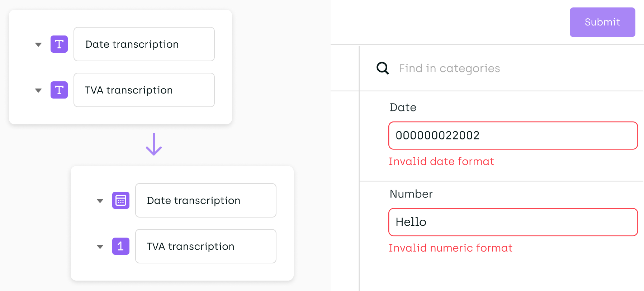
Task: Click the Date field containing 000000022002
Action: tap(513, 135)
